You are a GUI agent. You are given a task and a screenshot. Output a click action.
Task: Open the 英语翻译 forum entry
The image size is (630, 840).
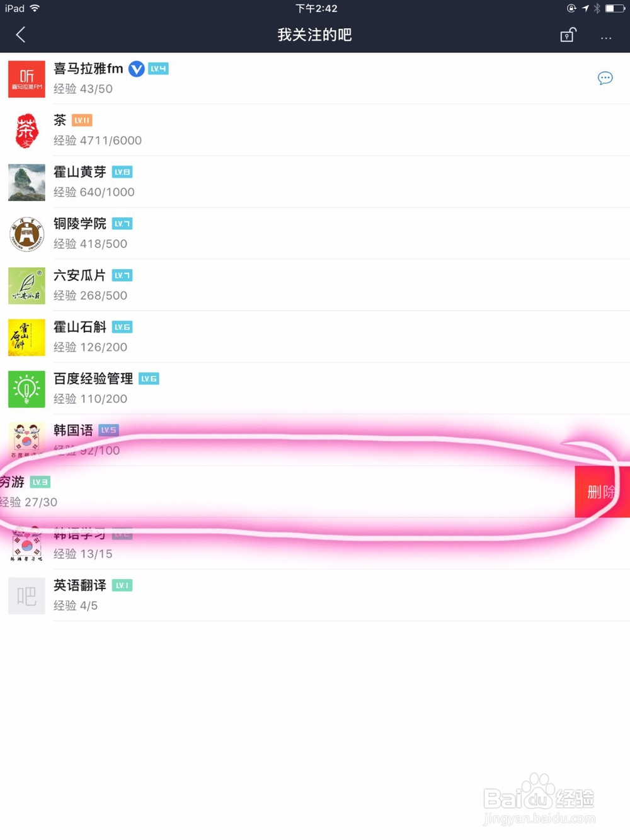point(315,595)
